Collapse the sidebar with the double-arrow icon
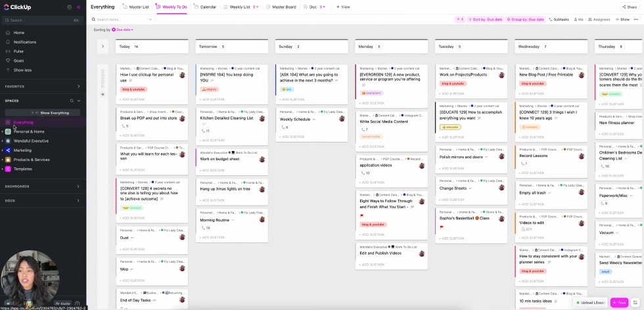The width and height of the screenshot is (644, 310). pos(78,7)
